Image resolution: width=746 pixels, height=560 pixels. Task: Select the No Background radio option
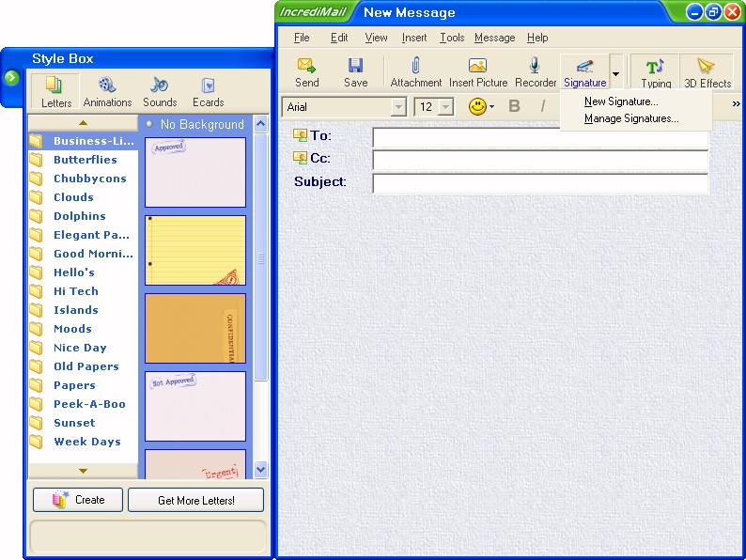[x=149, y=124]
